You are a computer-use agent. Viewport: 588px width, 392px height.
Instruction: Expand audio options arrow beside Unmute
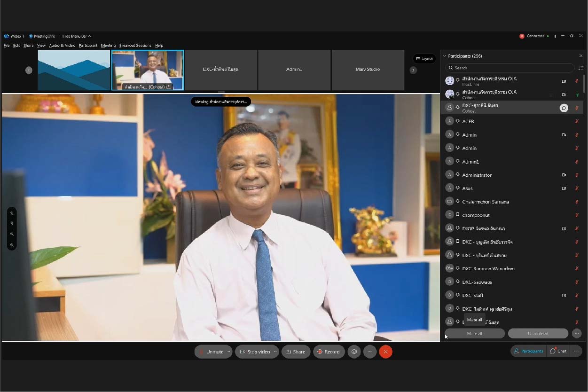point(229,352)
